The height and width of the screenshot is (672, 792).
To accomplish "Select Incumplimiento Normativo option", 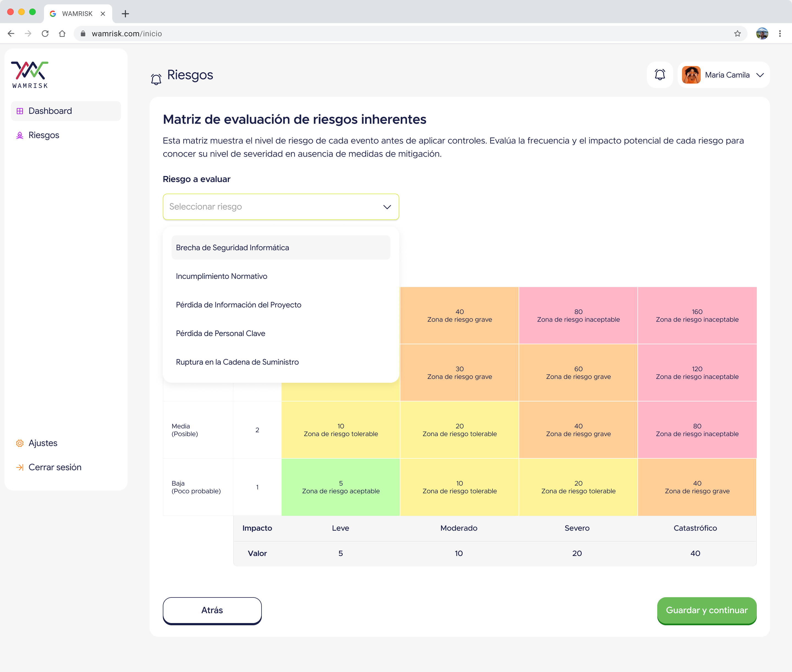I will 281,276.
